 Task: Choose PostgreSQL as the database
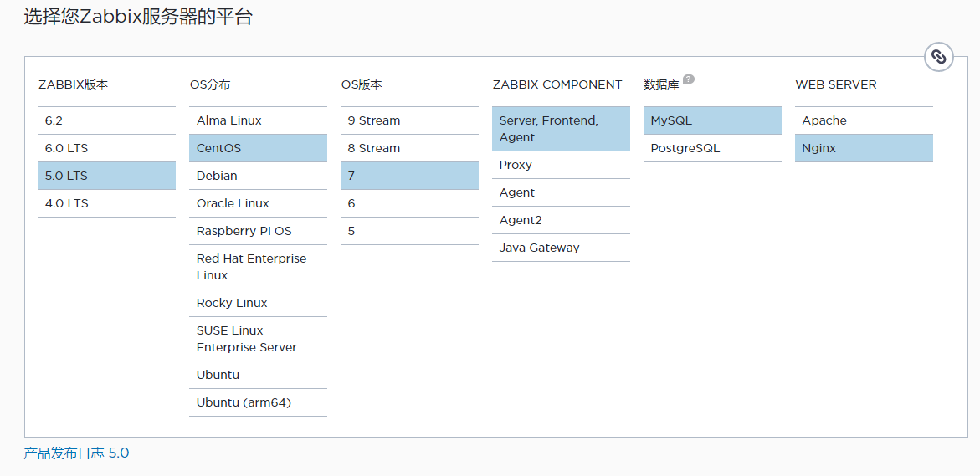pos(712,148)
